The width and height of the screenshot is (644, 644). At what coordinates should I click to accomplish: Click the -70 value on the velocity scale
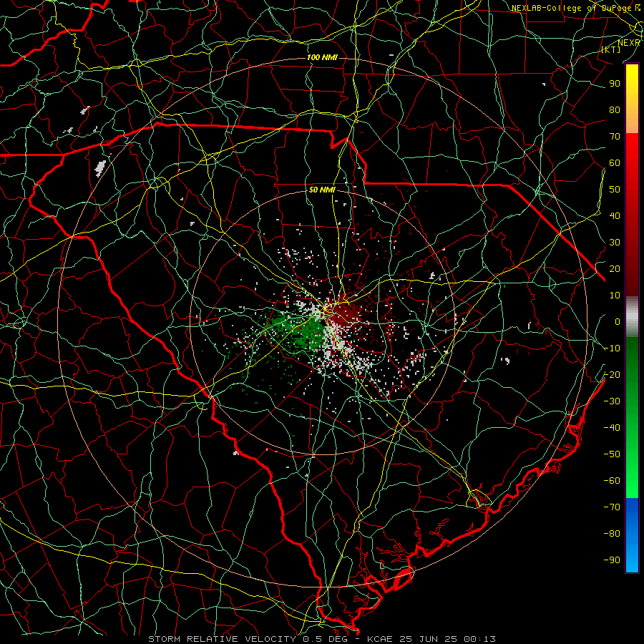tap(612, 507)
